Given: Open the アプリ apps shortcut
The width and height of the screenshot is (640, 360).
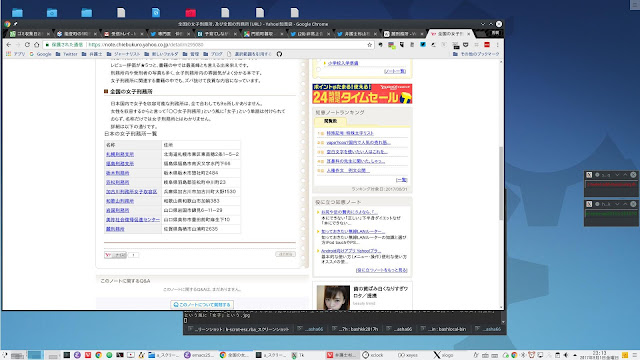Looking at the screenshot, I should click(16, 54).
